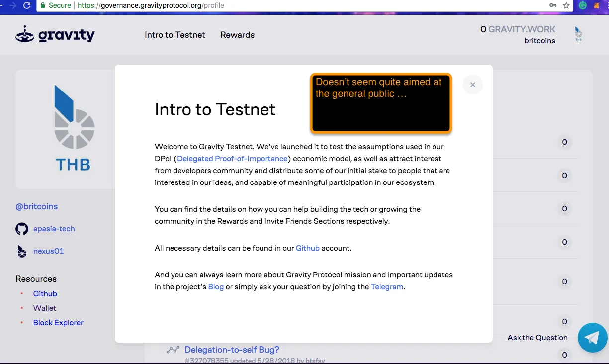The image size is (609, 364).
Task: Click the Gravity logo in header
Action: (55, 35)
